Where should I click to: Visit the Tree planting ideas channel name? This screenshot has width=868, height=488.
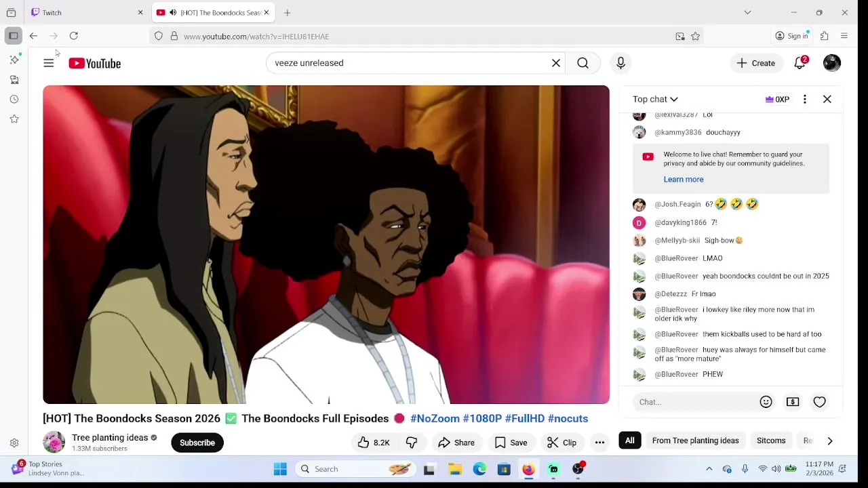pos(110,438)
